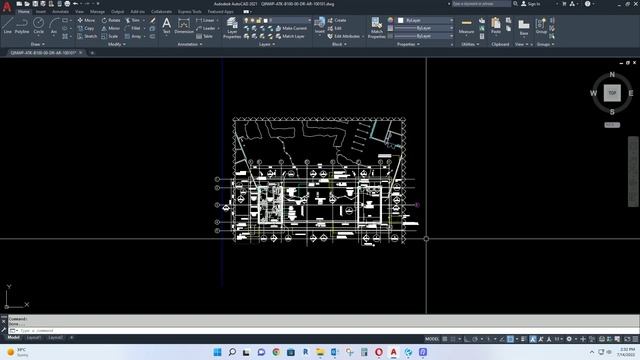This screenshot has width=640, height=360.
Task: Open the Annotate ribbon tab
Action: [60, 12]
